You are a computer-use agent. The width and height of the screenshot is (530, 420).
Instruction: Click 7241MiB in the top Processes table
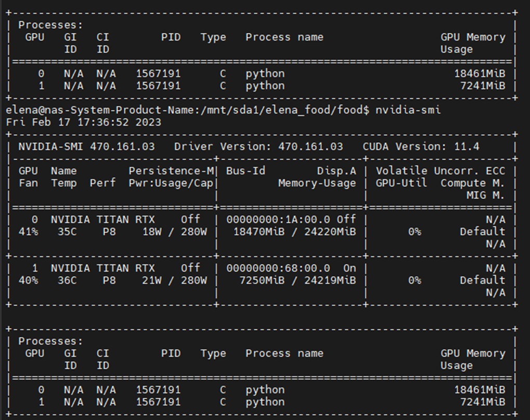(483, 86)
